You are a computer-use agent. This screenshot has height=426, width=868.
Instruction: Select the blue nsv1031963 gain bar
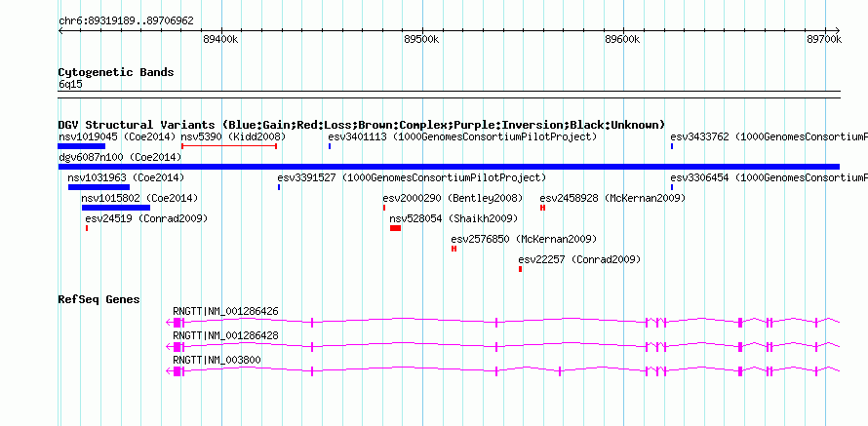tap(99, 187)
